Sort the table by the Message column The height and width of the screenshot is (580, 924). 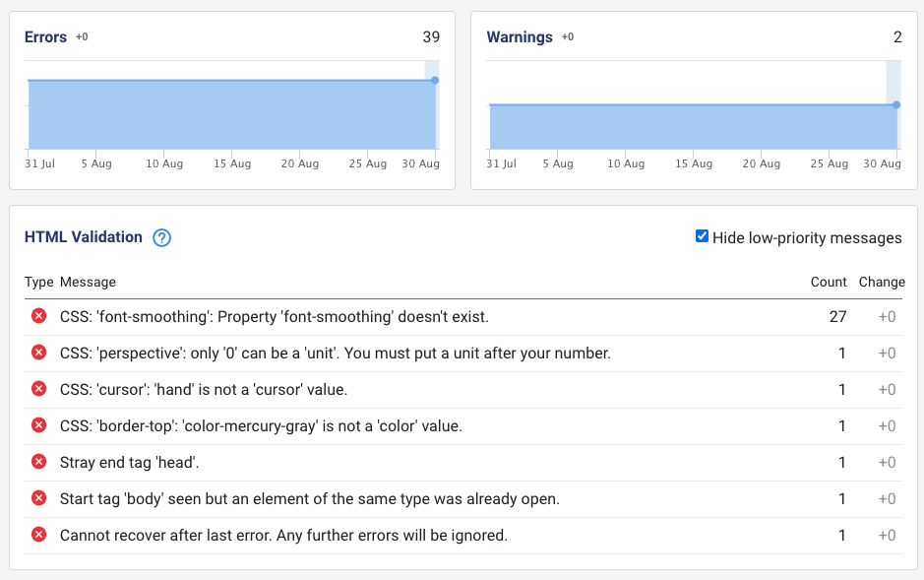[87, 282]
